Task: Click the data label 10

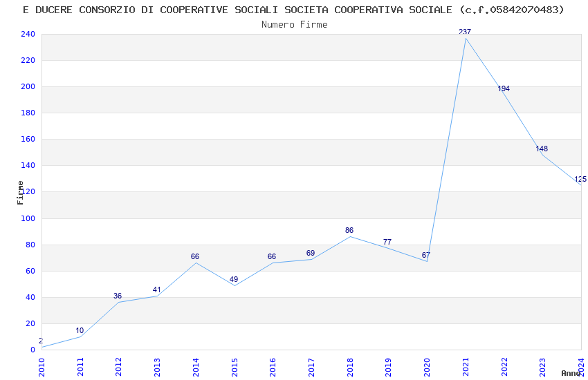Action: tap(80, 330)
